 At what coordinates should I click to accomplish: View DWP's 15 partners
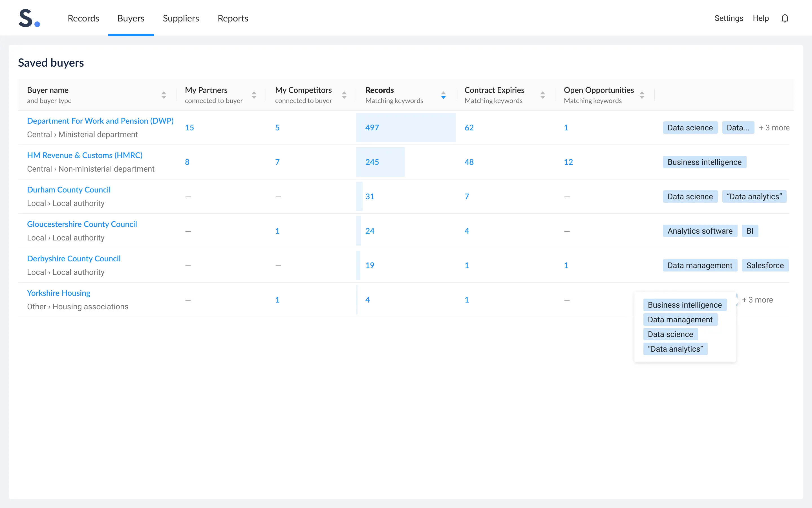[x=189, y=128]
